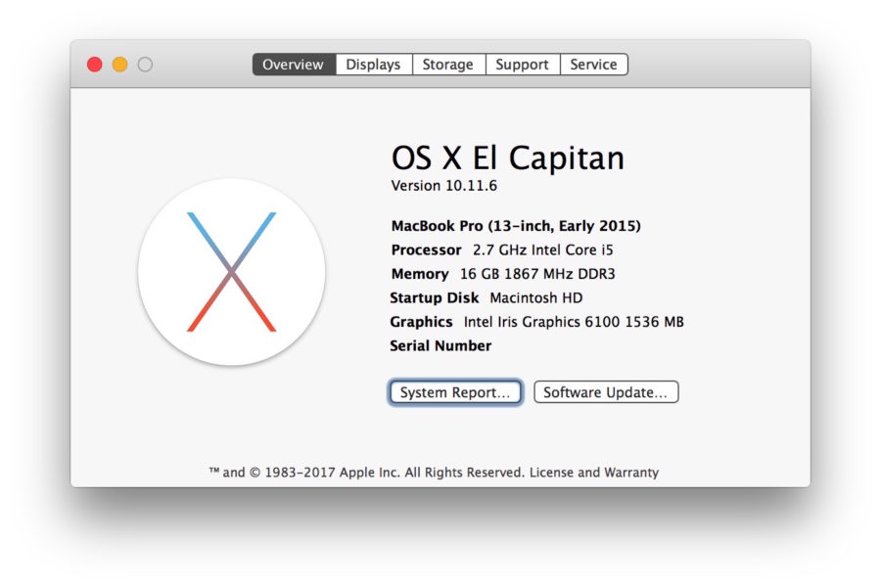Open the Service tab
The image size is (881, 588).
point(594,65)
